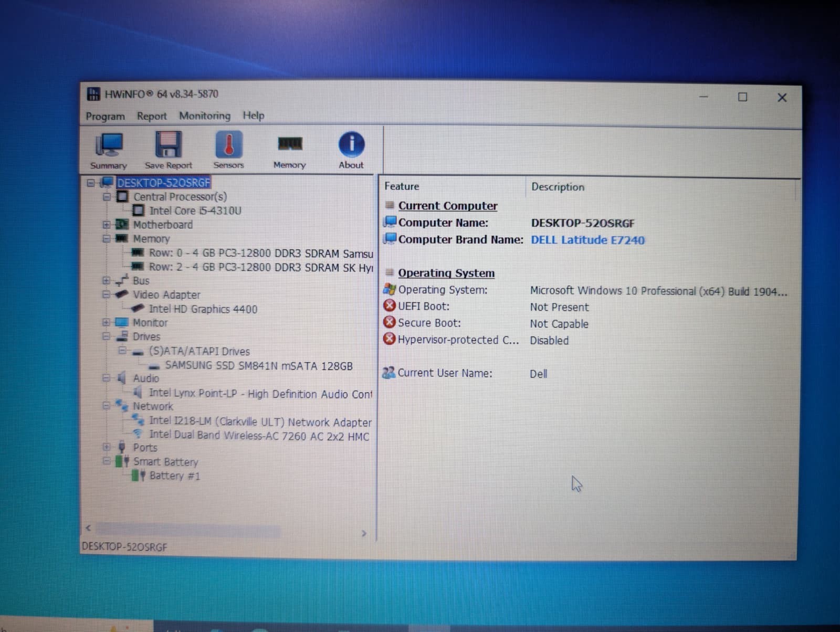The image size is (840, 632).
Task: Click the tree scrollbar right arrow
Action: click(x=364, y=533)
